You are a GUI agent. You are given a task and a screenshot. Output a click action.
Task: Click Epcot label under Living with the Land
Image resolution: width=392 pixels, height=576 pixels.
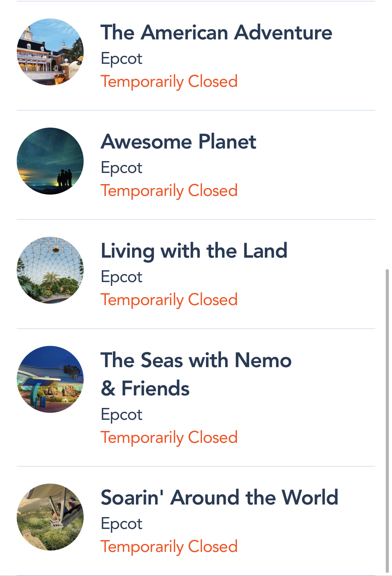click(x=122, y=277)
